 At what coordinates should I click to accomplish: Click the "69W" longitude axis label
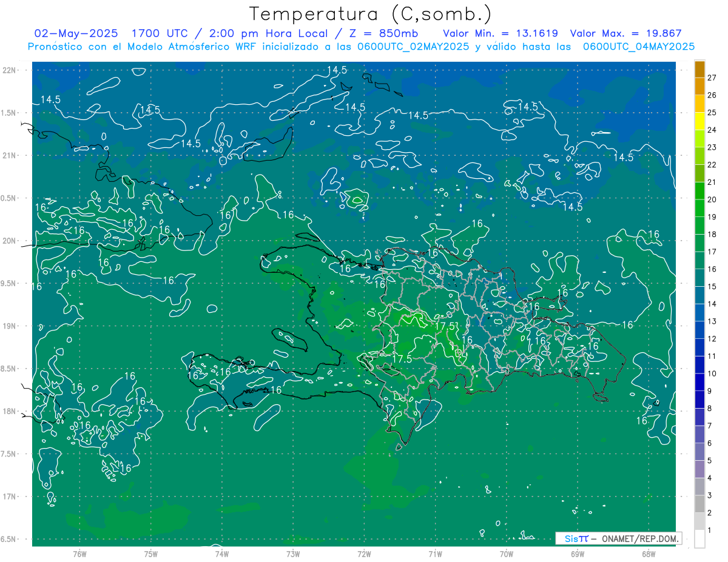(x=577, y=554)
